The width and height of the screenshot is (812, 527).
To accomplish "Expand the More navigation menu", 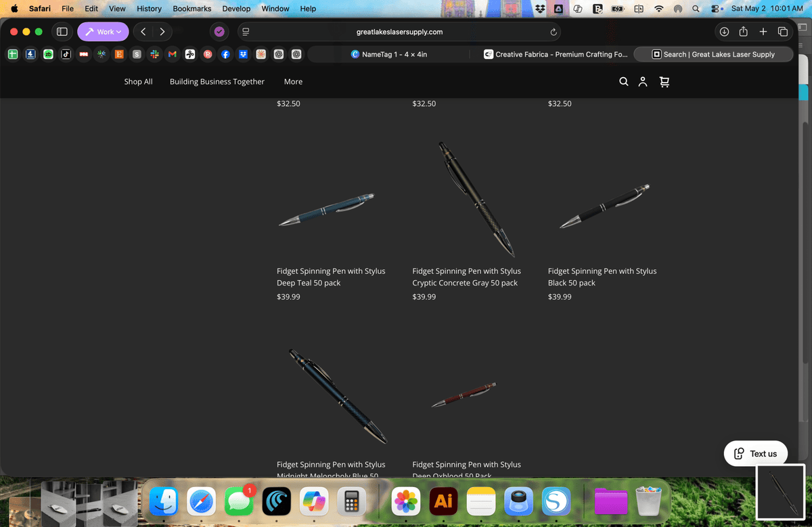I will point(293,81).
